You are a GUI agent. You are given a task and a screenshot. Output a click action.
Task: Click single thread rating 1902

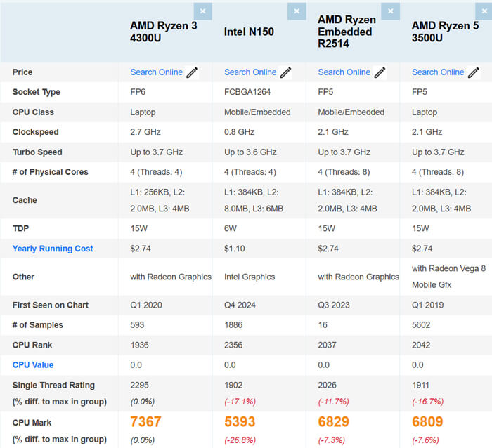[233, 386]
